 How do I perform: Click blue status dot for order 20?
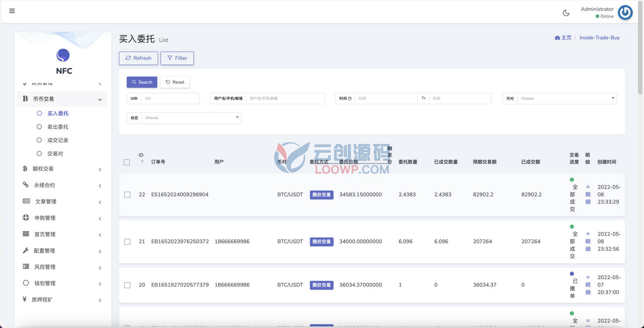(x=572, y=274)
